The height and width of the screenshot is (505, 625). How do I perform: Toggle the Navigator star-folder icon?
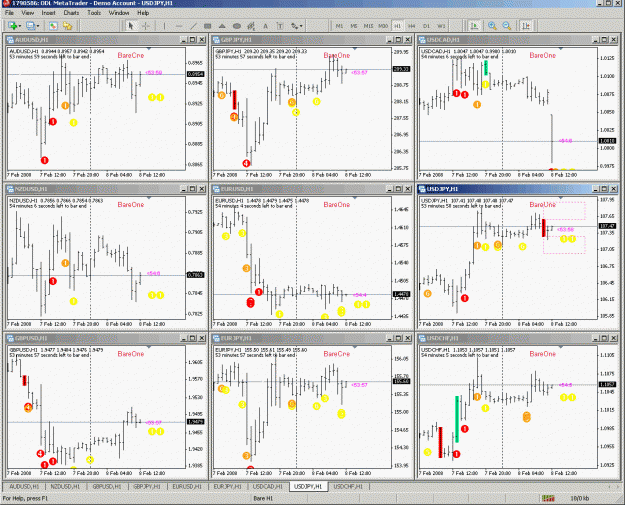pos(67,26)
